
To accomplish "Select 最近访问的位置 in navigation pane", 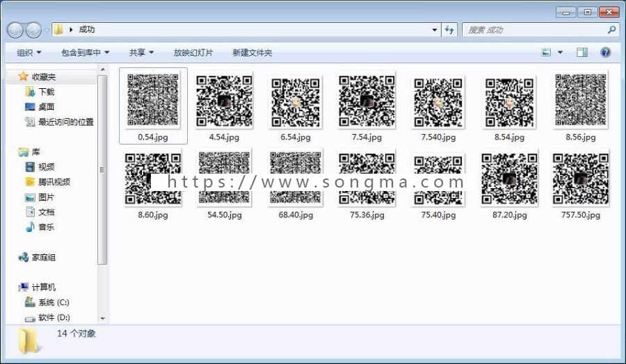I will coord(66,122).
